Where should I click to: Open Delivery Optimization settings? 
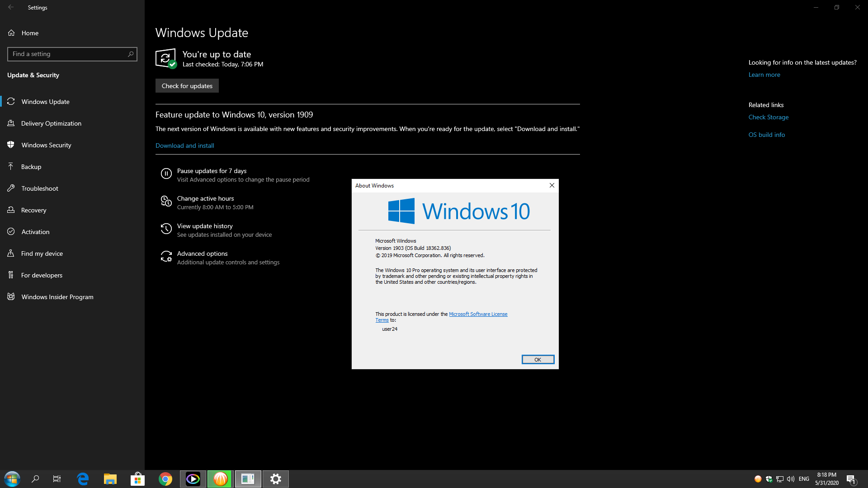[x=72, y=123]
